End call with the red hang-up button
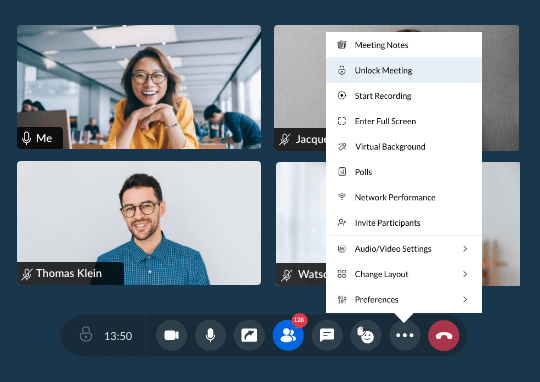Viewport: 540px width, 382px height. (x=444, y=335)
